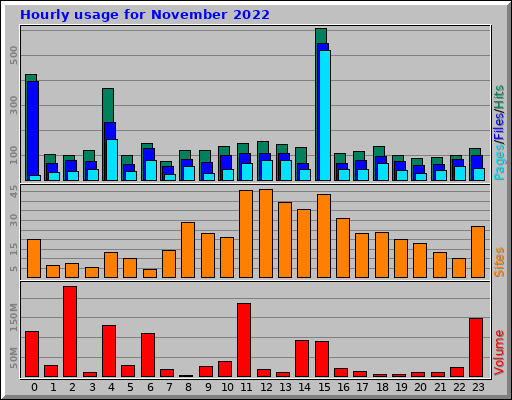This screenshot has width=512, height=400.
Task: Click the hour 0 label on x-axis
Action: (34, 387)
